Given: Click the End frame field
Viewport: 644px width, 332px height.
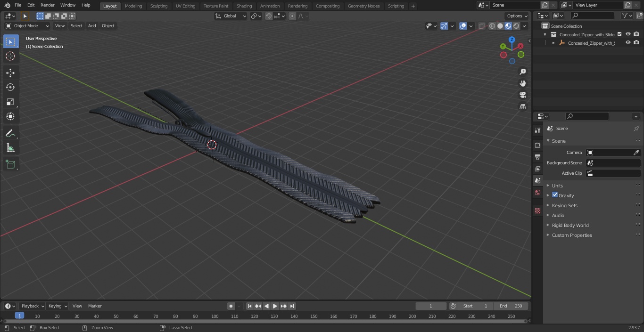Looking at the screenshot, I should (511, 306).
